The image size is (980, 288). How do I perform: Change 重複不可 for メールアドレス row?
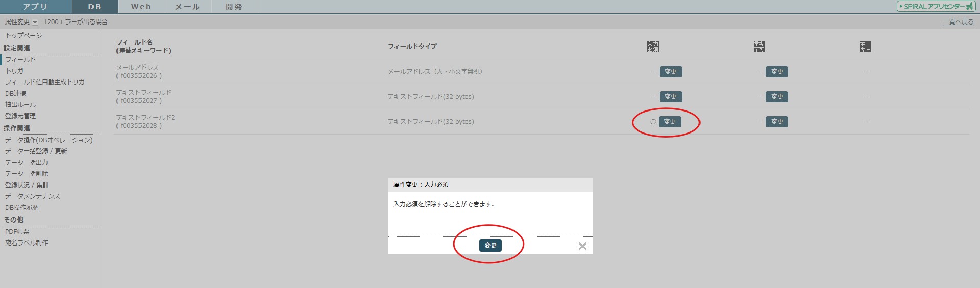coord(777,72)
